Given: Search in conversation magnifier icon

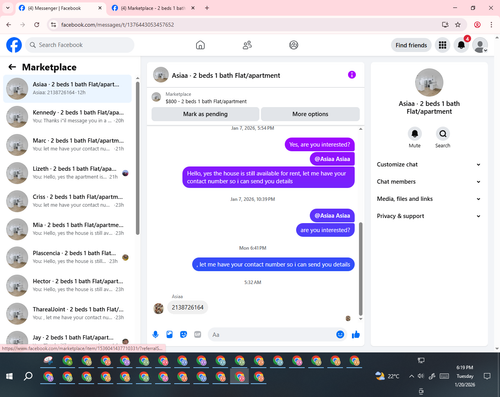Looking at the screenshot, I should [x=443, y=134].
